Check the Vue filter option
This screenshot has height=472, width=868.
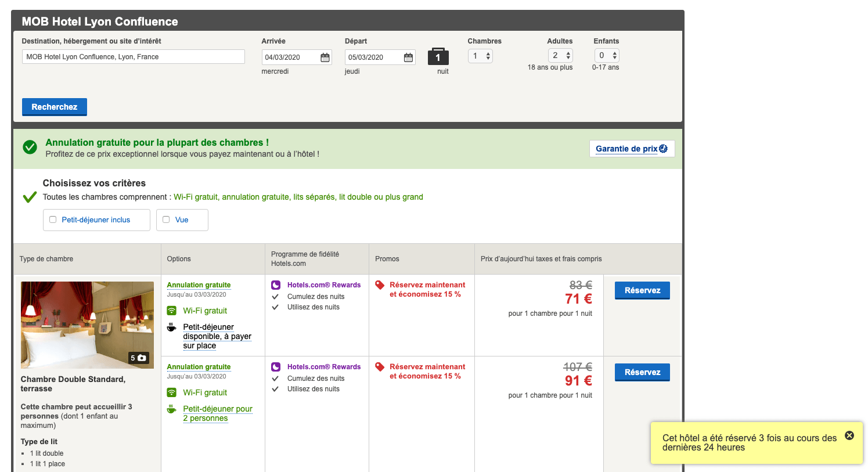pyautogui.click(x=166, y=219)
